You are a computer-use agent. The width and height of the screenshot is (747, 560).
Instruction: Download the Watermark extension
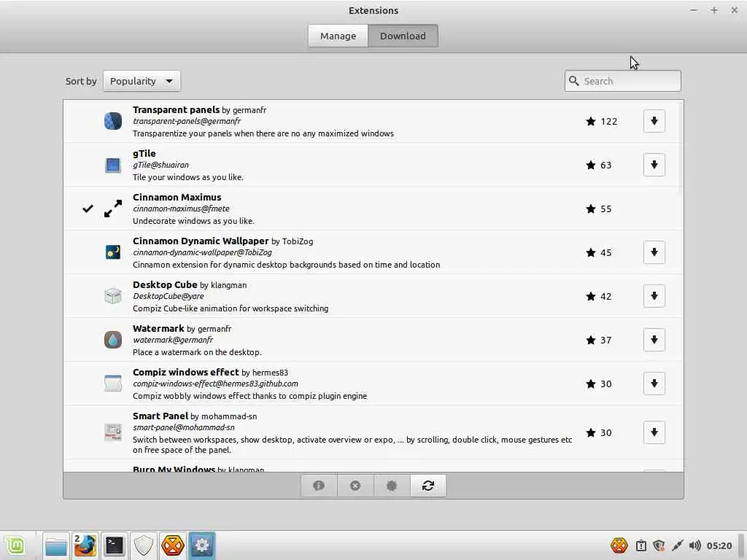654,340
